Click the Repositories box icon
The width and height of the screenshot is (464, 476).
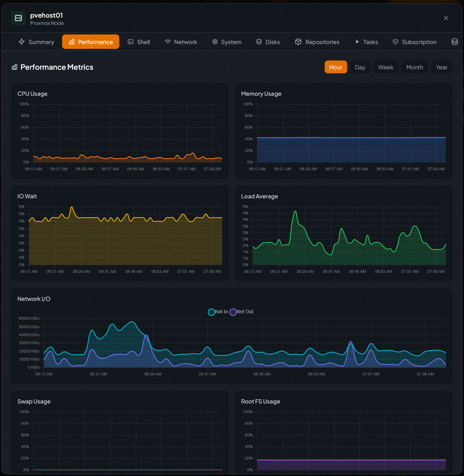point(298,42)
